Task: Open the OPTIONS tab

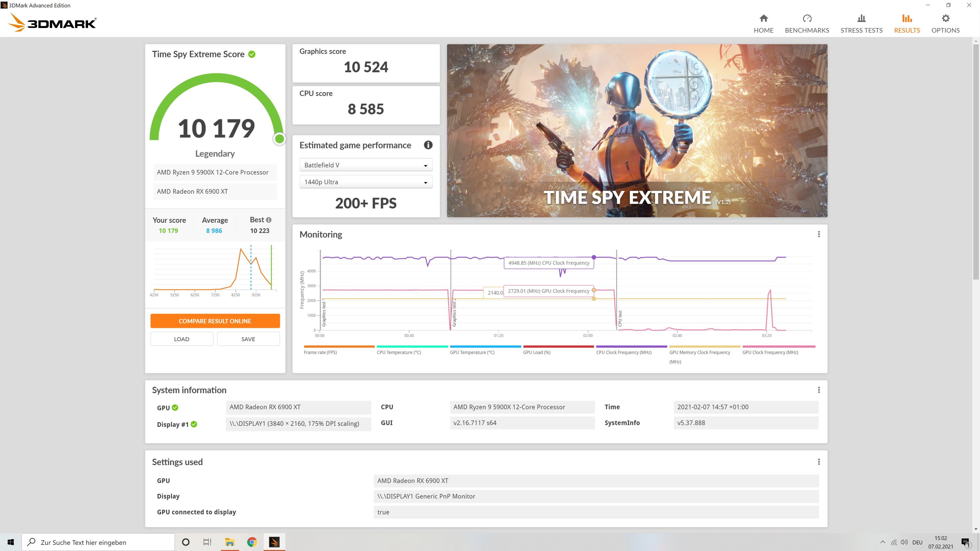Action: click(x=945, y=23)
